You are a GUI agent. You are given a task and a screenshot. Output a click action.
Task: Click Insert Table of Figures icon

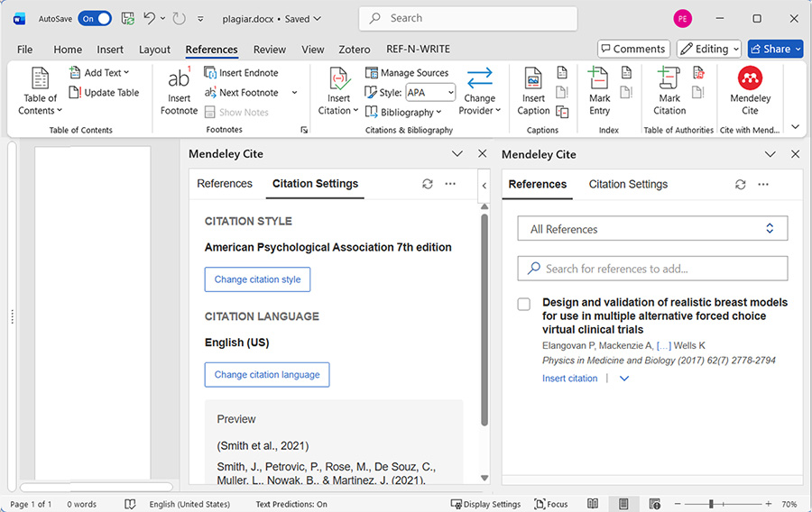click(562, 72)
